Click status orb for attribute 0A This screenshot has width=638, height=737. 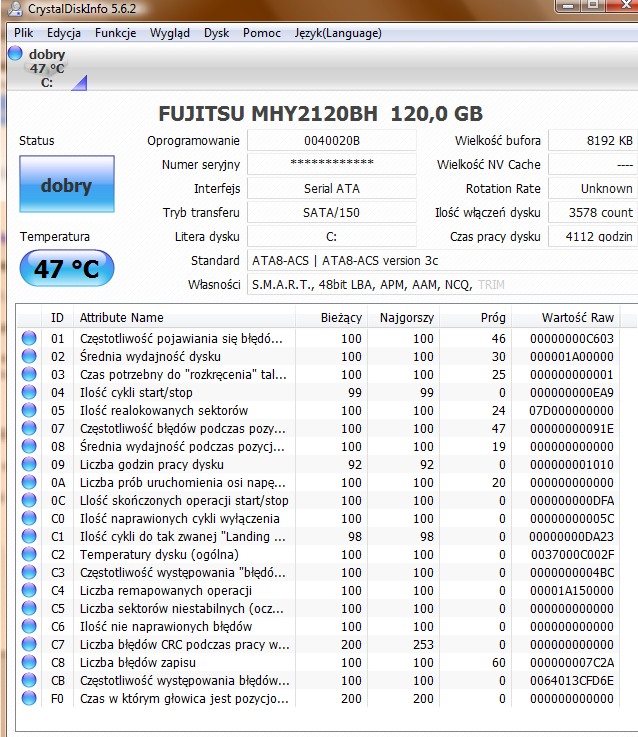tap(29, 482)
